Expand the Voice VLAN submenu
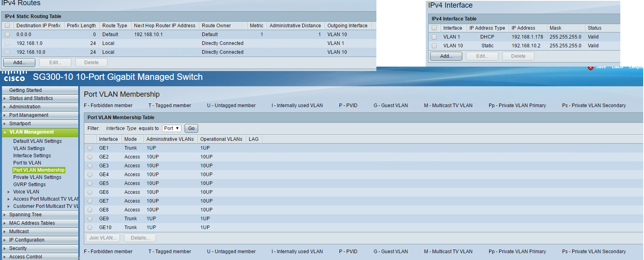 (x=8, y=192)
